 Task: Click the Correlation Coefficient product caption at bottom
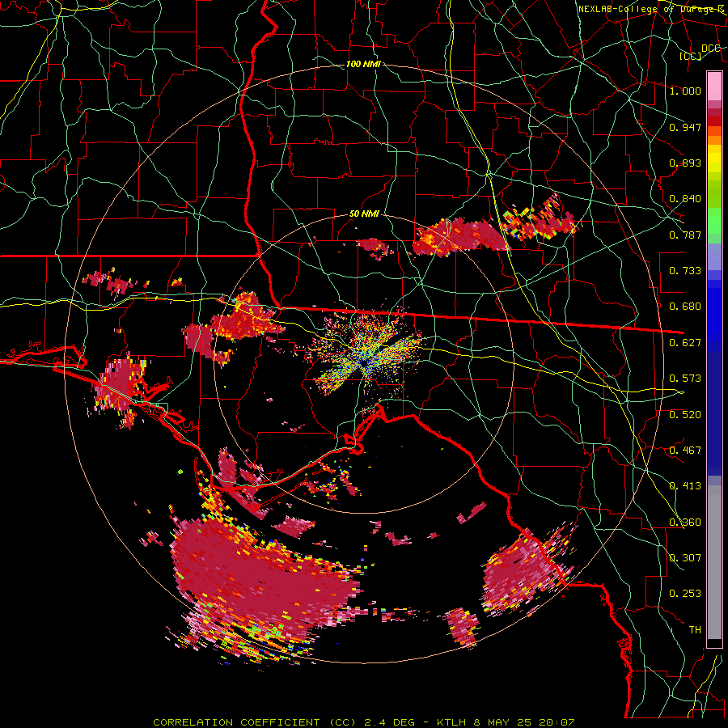364,722
